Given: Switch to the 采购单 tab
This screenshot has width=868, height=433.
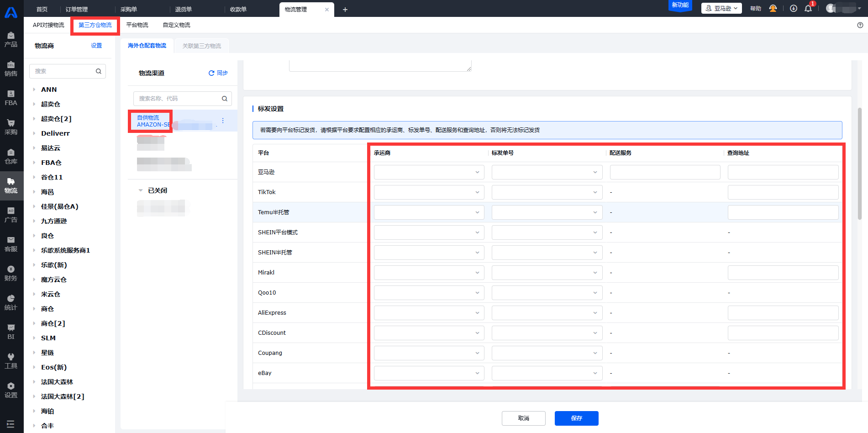Looking at the screenshot, I should click(x=129, y=9).
